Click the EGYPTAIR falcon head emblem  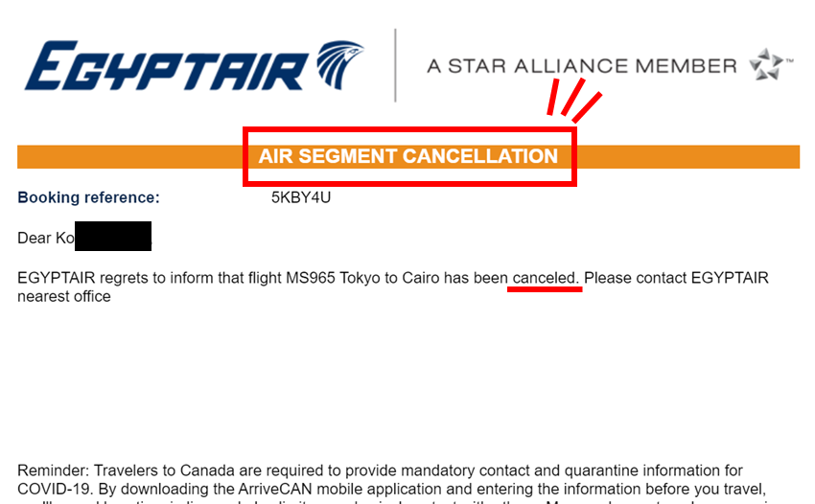click(338, 64)
